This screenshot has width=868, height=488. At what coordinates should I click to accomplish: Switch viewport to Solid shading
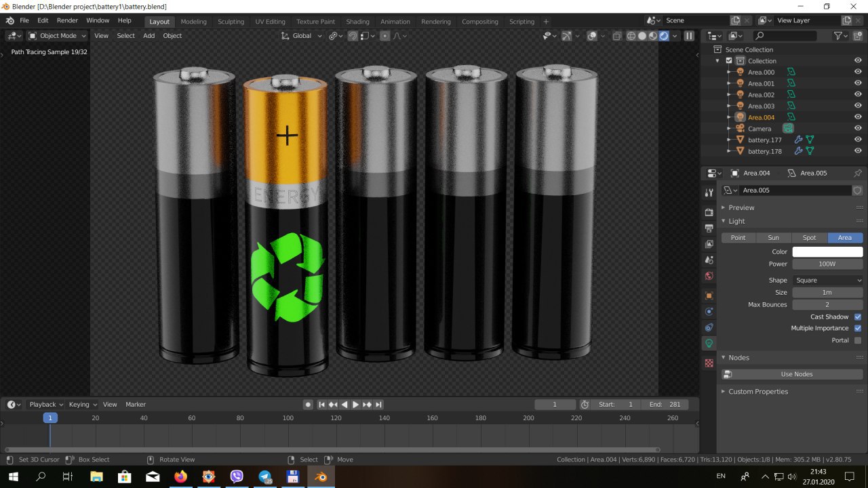[642, 36]
